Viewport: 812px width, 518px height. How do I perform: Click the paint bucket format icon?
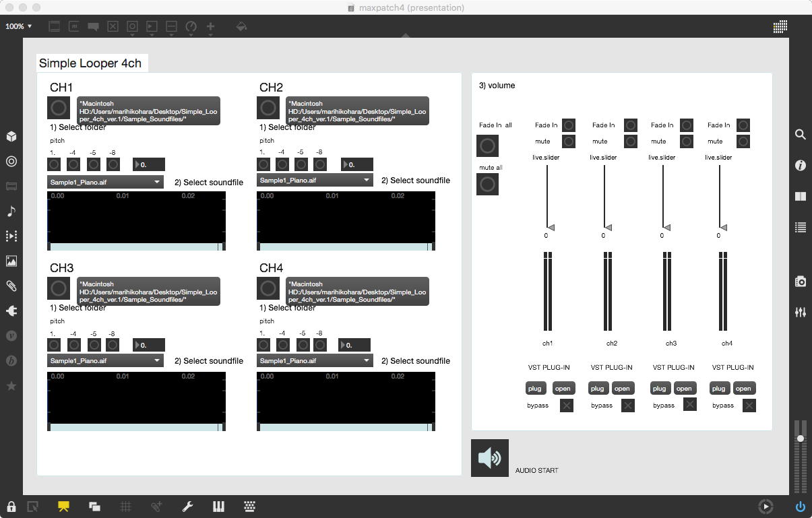pos(241,26)
